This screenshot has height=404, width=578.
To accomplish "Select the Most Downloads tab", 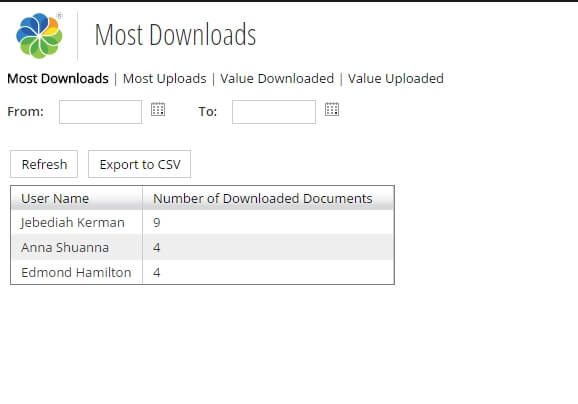I will 58,79.
